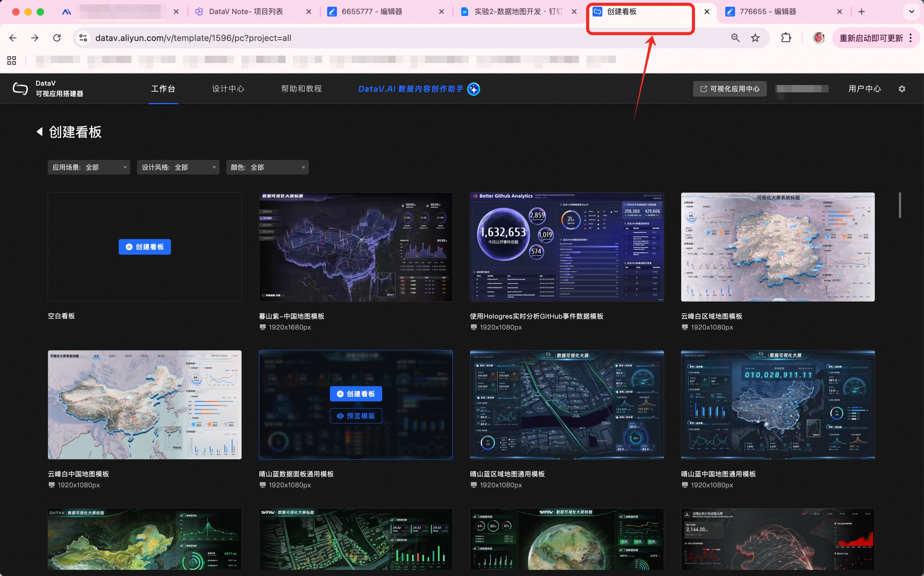Click the DataV logo icon
Viewport: 924px width, 576px height.
(x=20, y=89)
